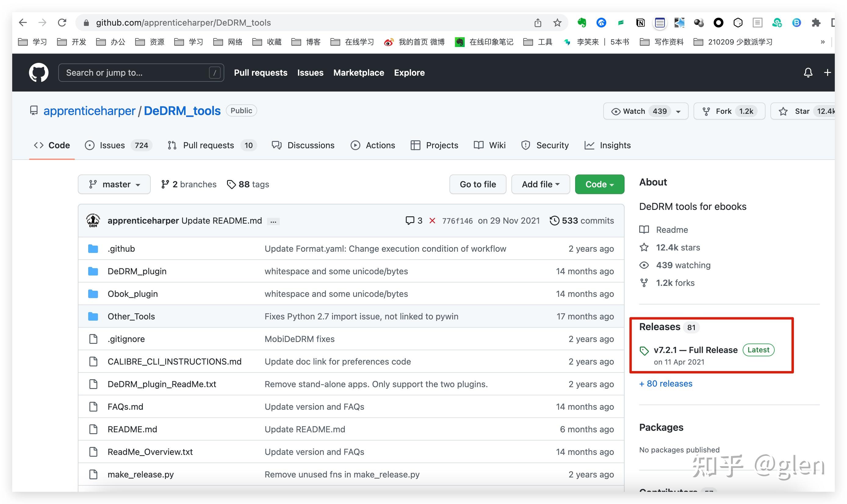Open the + 80 releases link
The image size is (847, 504).
[x=665, y=384]
